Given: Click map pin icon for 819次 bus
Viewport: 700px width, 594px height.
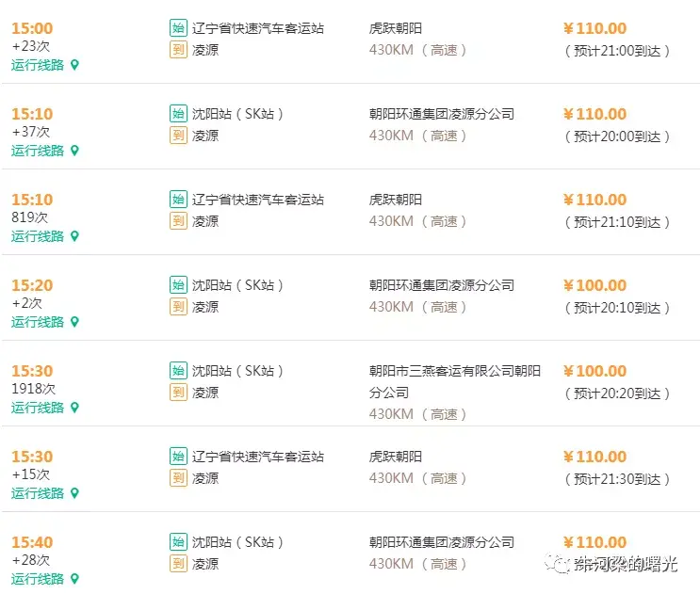Looking at the screenshot, I should pos(75,236).
